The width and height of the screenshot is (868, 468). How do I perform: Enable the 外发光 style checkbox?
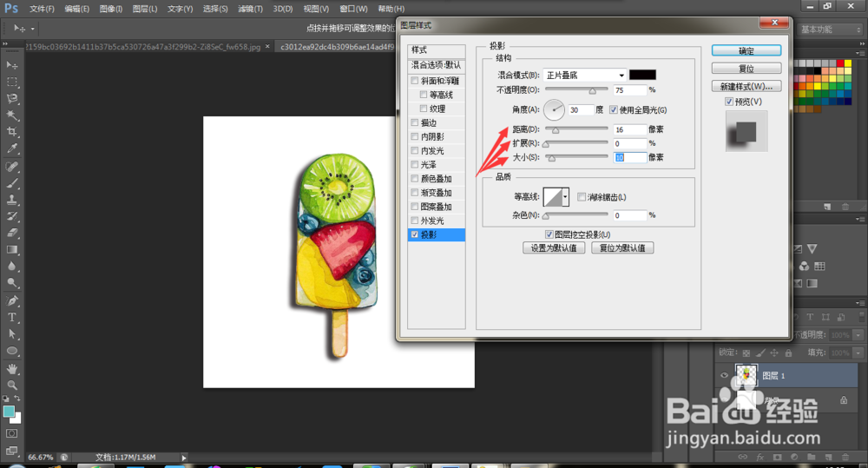coord(415,221)
